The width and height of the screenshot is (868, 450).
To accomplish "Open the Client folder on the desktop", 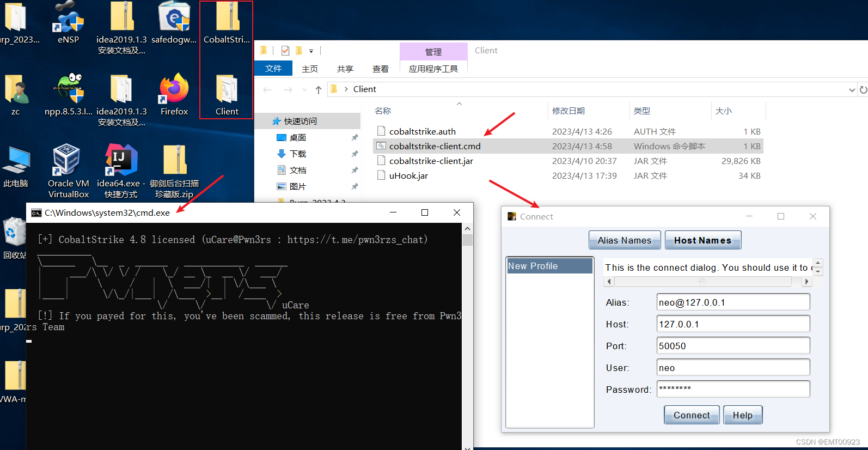I will pos(227,95).
